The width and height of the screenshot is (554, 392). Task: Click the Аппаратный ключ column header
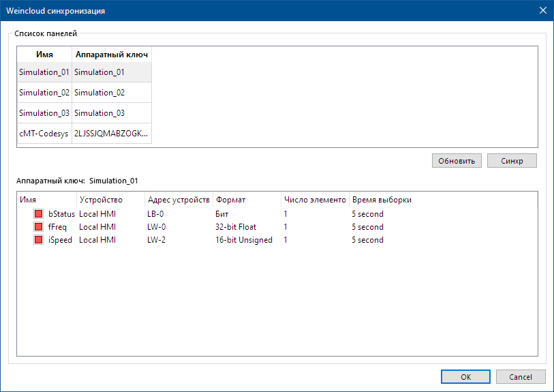112,55
